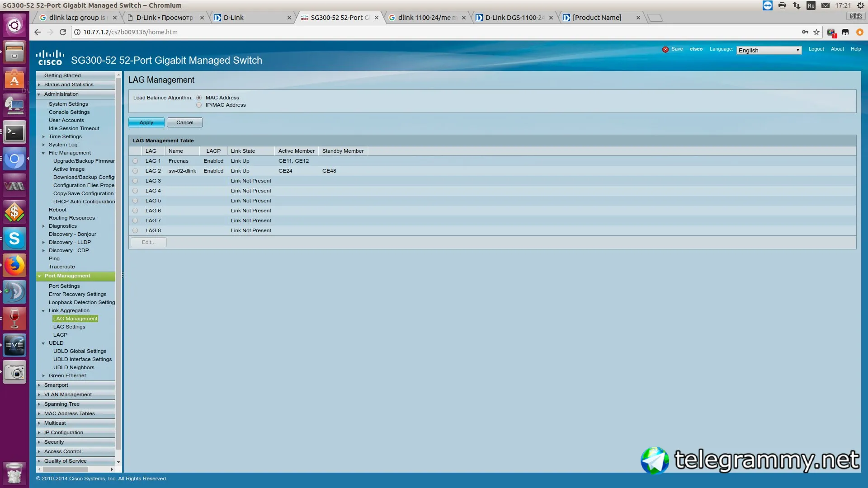Open LAG Settings in navigation tree
868x488 pixels.
click(x=69, y=327)
